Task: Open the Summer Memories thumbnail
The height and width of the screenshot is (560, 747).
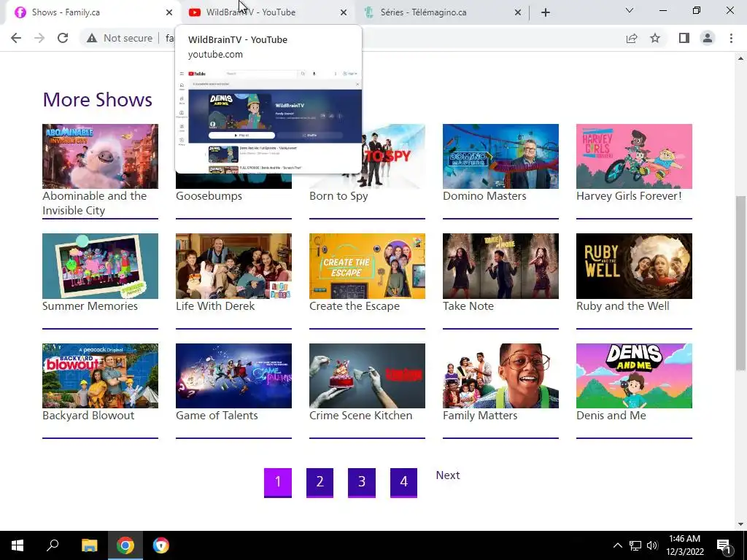Action: (100, 266)
